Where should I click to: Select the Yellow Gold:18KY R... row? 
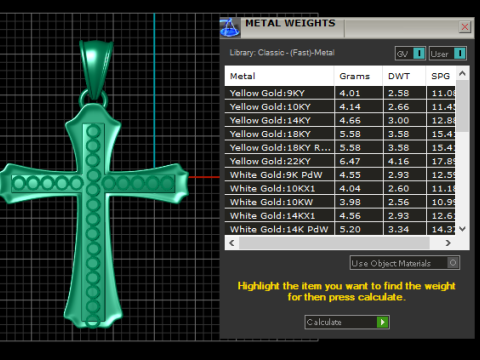tap(340, 148)
